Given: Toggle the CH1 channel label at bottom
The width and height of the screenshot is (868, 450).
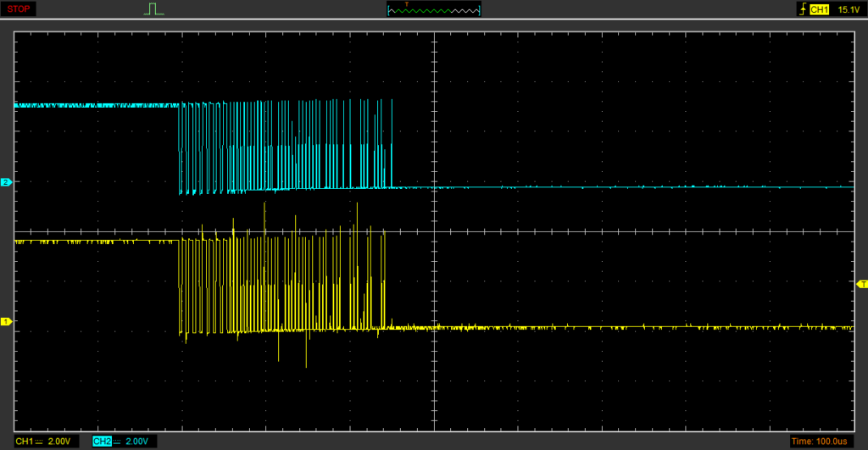Looking at the screenshot, I should click(x=24, y=442).
